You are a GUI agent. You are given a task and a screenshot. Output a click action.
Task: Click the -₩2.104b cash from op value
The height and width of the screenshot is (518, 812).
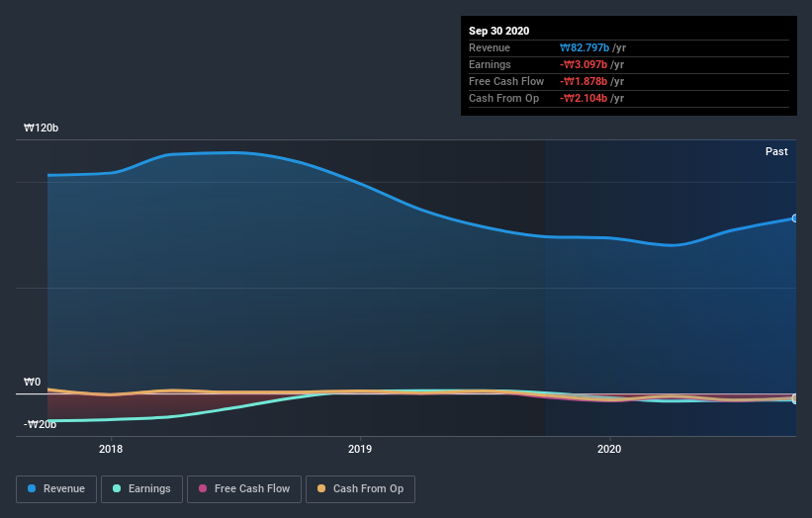(584, 98)
